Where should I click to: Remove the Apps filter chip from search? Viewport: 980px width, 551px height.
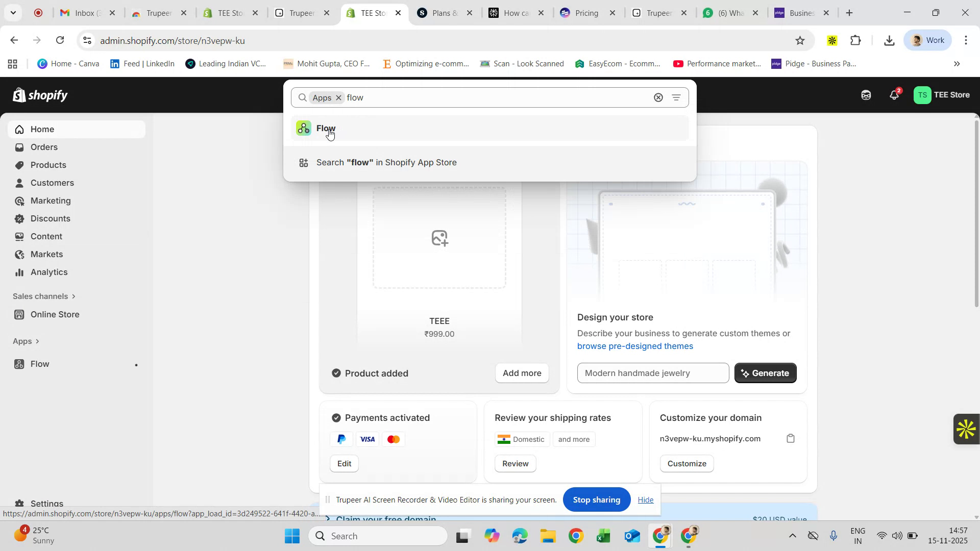pos(338,97)
